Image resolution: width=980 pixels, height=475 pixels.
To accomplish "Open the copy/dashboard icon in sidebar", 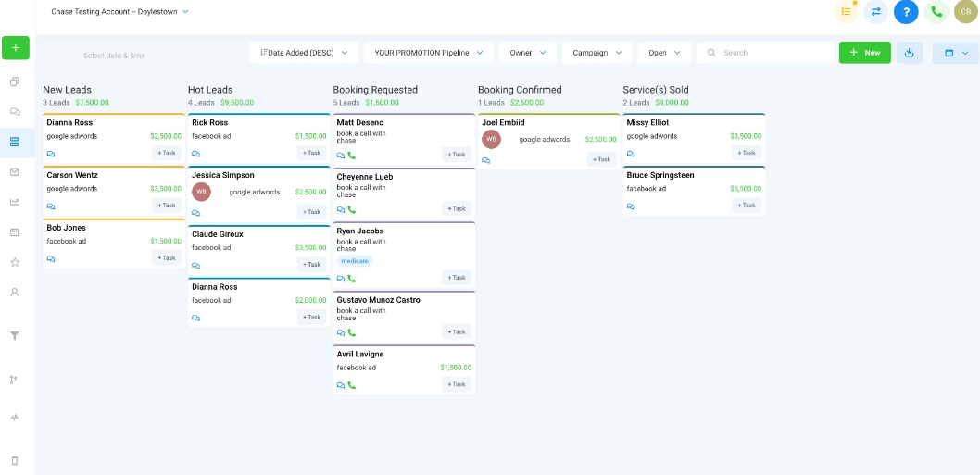I will [15, 81].
